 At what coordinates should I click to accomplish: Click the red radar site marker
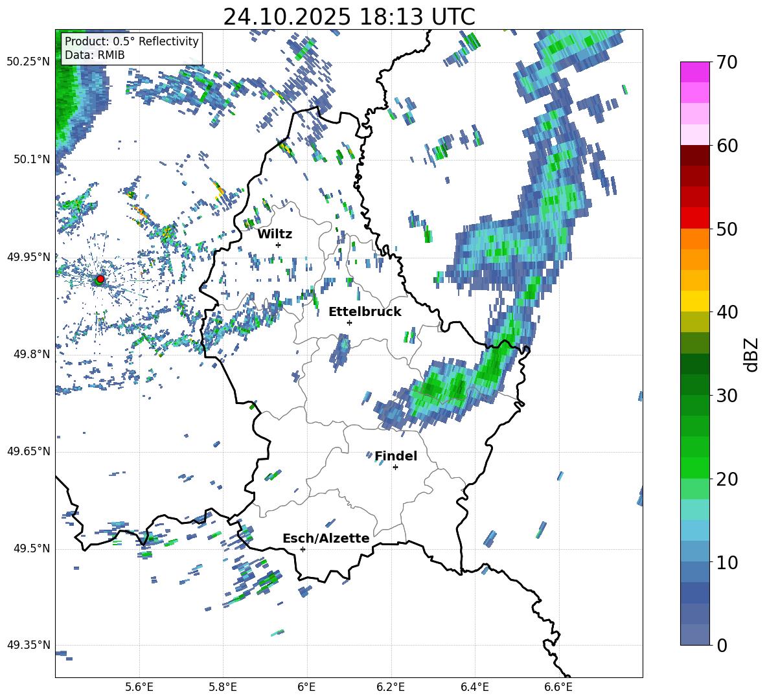[x=100, y=279]
